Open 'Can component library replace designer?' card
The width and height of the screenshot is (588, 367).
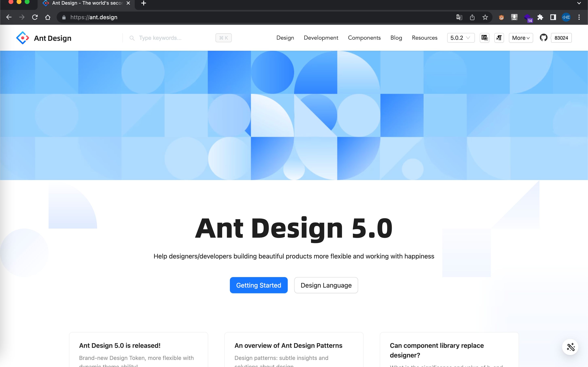click(449, 350)
